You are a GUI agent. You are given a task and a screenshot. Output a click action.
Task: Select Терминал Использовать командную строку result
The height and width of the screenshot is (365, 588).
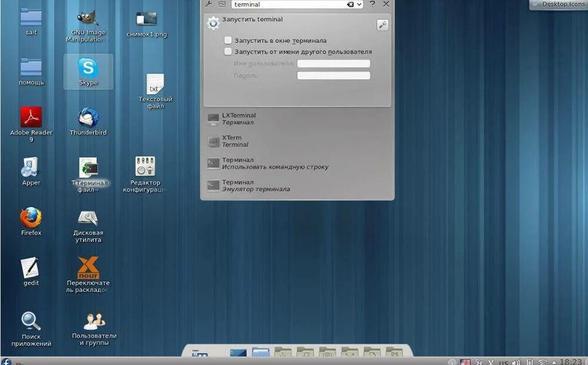[298, 163]
